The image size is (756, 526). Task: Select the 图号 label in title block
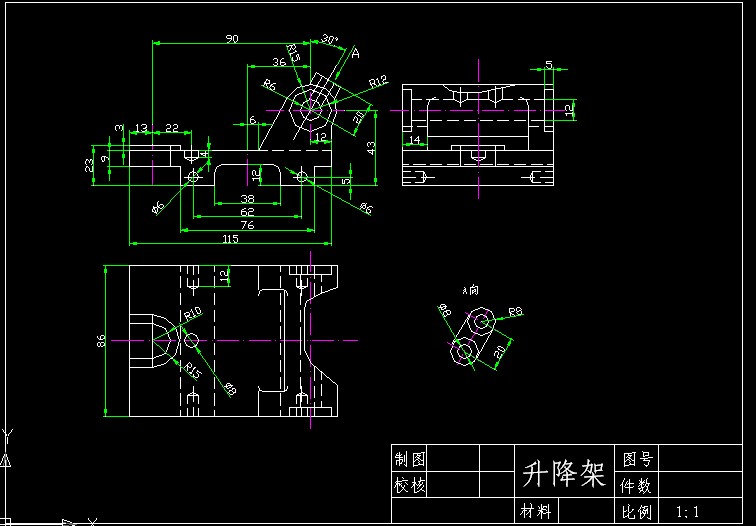pyautogui.click(x=637, y=459)
